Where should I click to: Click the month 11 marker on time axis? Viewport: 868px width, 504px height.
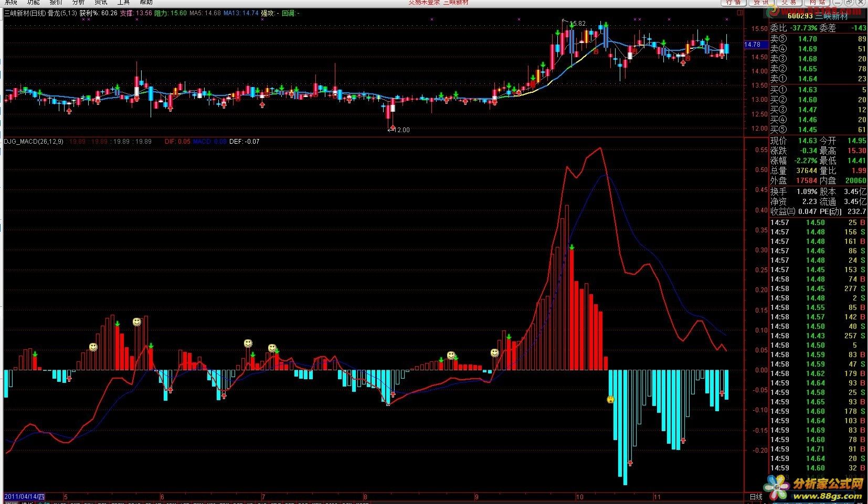(x=657, y=496)
